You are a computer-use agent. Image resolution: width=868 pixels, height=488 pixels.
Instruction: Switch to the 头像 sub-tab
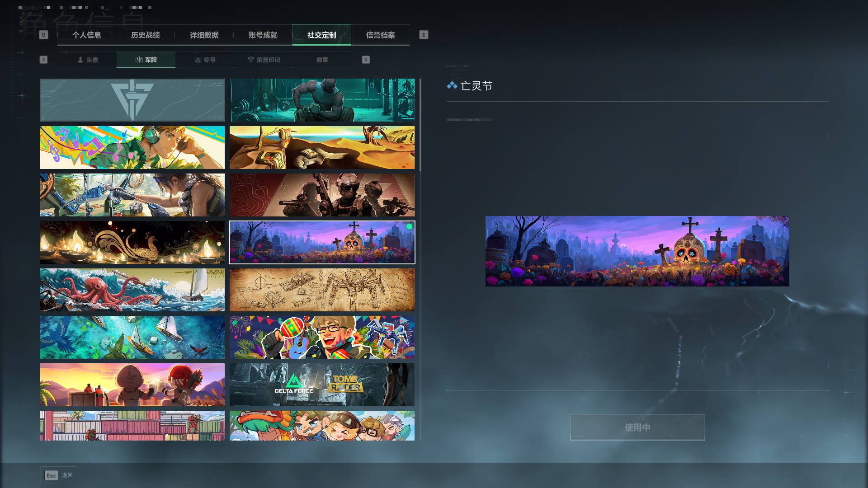pos(87,60)
